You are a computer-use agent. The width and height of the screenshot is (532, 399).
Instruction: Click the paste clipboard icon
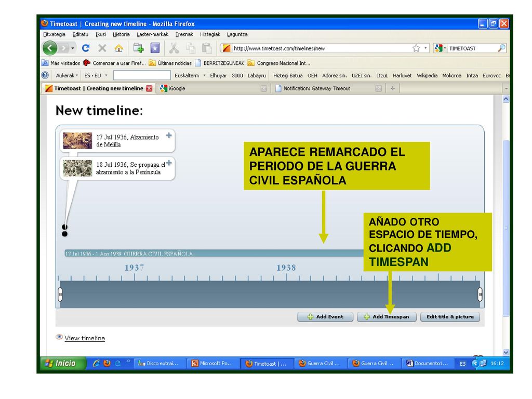coord(207,48)
